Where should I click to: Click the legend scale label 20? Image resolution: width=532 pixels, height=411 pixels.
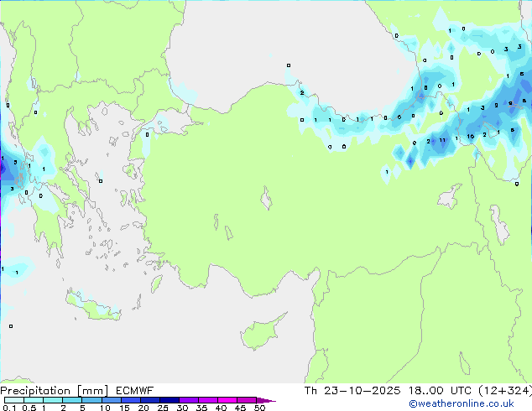(x=143, y=408)
